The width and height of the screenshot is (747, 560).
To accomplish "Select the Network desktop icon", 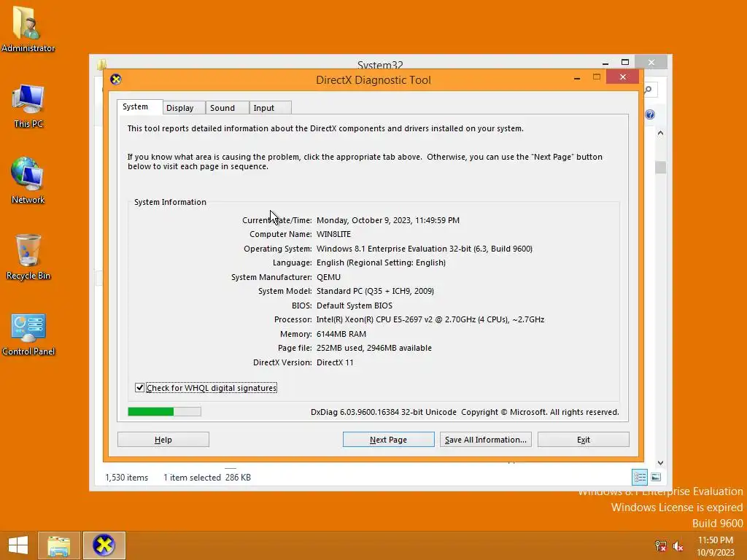I will (x=28, y=181).
